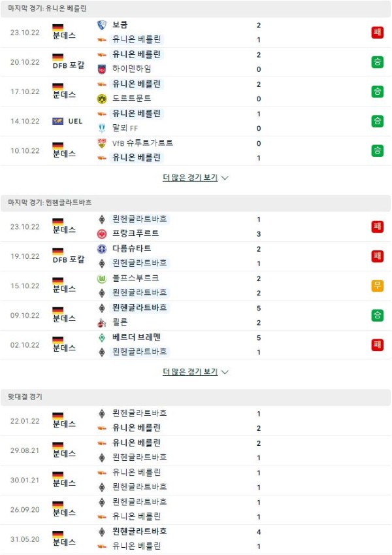Click the yellow draw badge for Wolfsburg match
The height and width of the screenshot is (555, 392).
pos(378,286)
